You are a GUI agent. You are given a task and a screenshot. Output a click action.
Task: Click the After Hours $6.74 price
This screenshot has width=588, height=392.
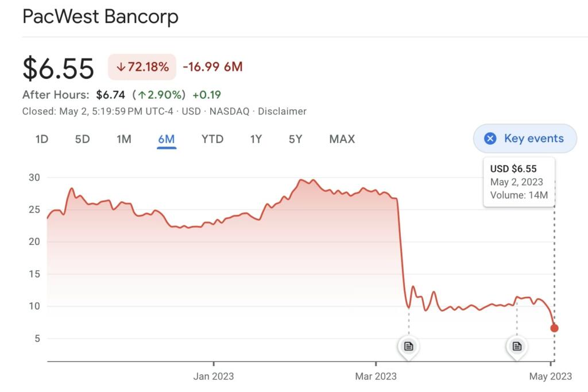110,95
